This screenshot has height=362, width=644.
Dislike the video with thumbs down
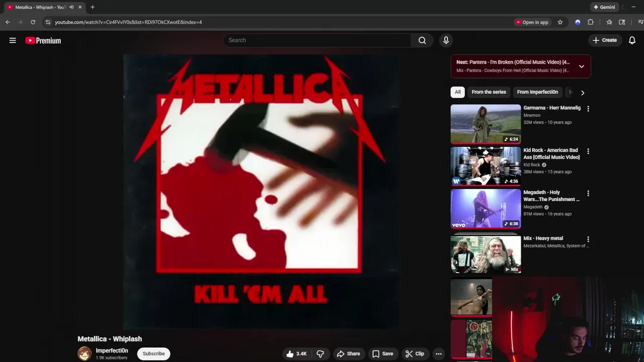pyautogui.click(x=320, y=353)
